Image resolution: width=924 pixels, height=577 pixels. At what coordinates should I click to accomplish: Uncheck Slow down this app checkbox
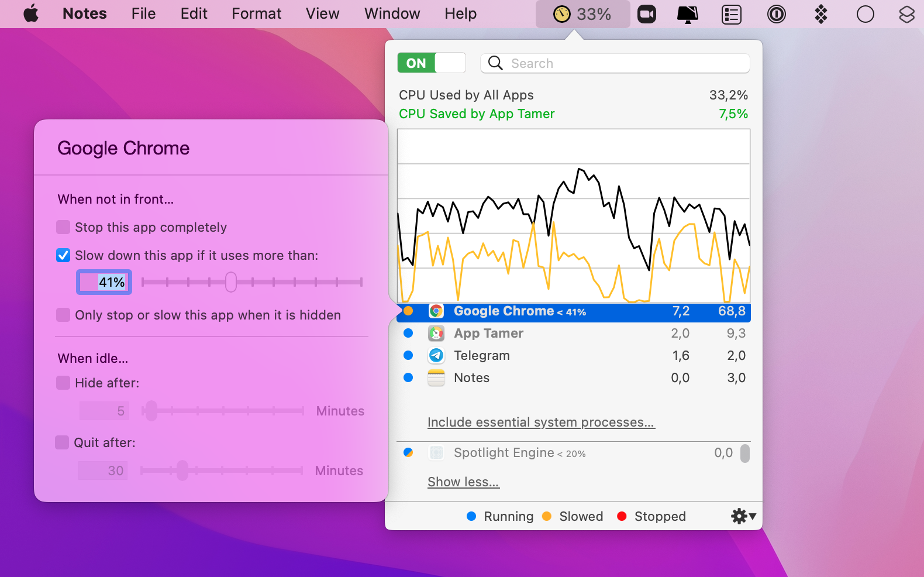coord(63,255)
